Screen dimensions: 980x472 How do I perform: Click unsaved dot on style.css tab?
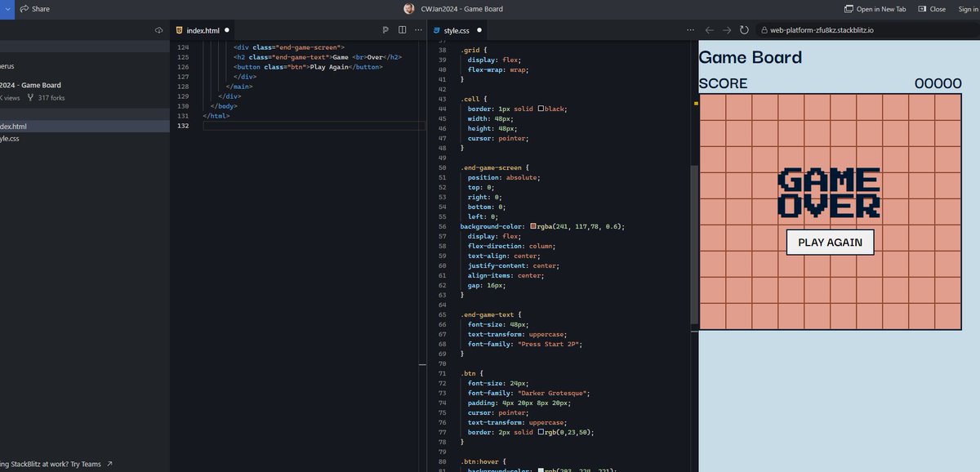(479, 30)
